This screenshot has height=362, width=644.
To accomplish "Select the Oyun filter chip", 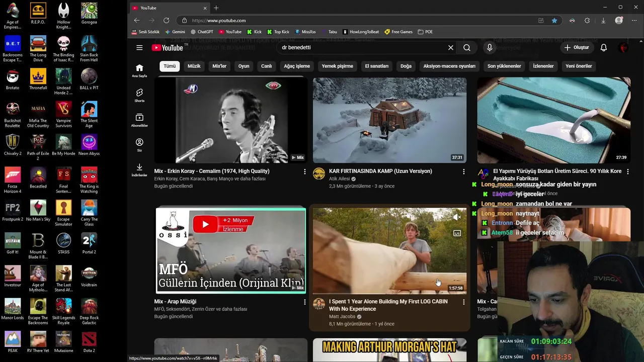I will 244,66.
